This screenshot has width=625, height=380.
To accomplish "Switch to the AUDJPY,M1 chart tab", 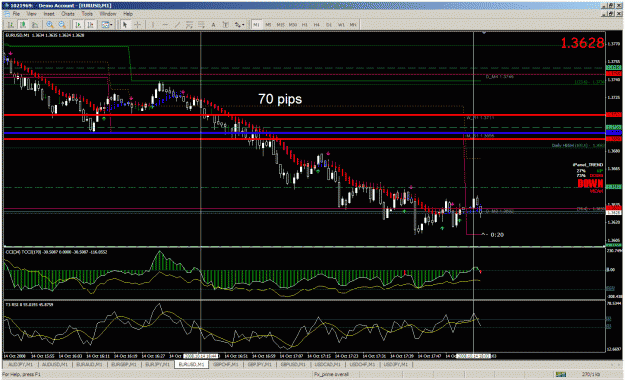I will pyautogui.click(x=21, y=364).
